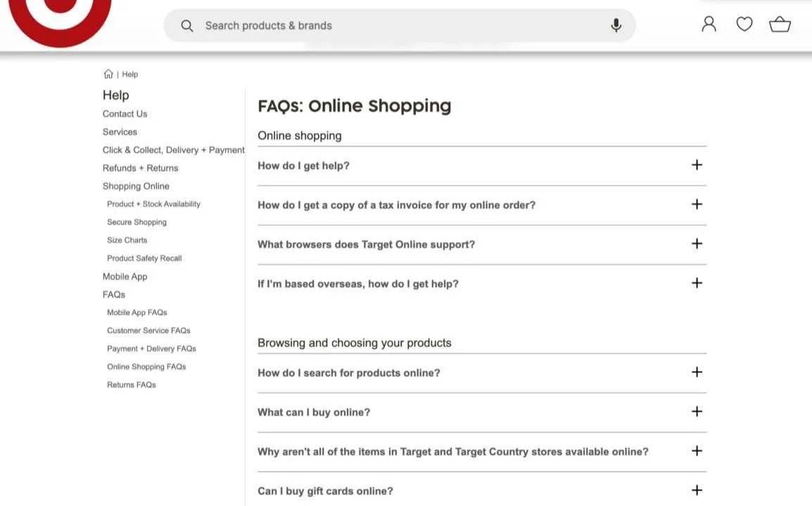Viewport: 812px width, 506px height.
Task: Open the Size Charts link
Action: click(x=127, y=239)
